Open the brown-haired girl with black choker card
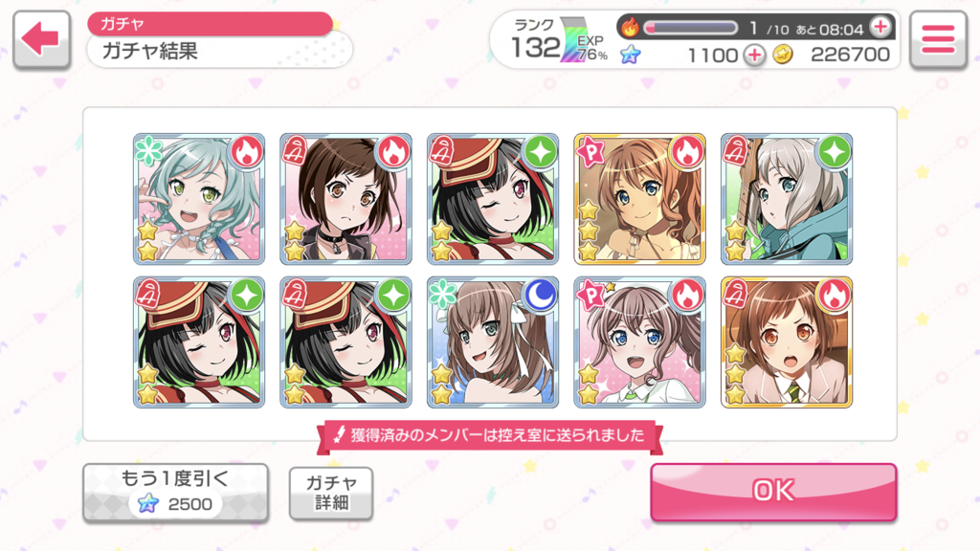The image size is (980, 551). [x=345, y=199]
